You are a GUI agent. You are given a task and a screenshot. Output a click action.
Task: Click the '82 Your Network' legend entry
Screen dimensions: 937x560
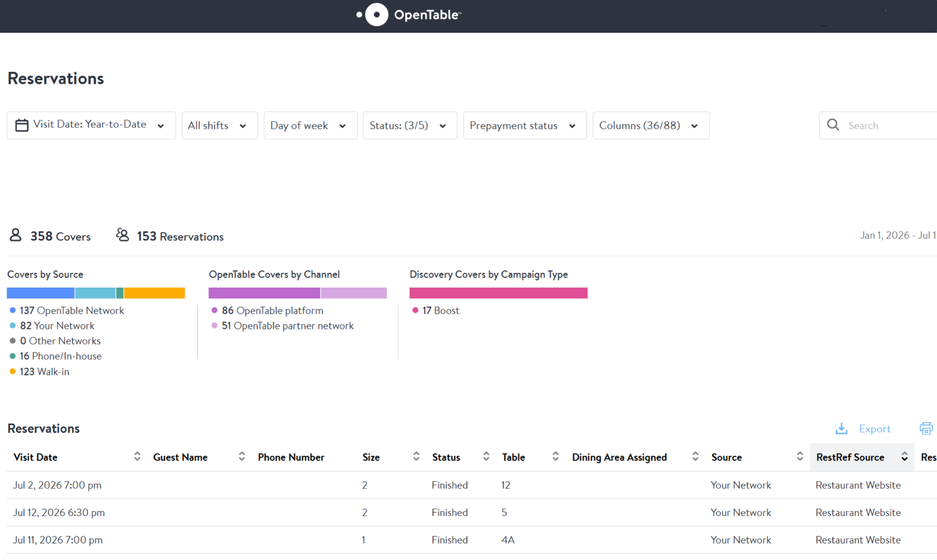52,326
